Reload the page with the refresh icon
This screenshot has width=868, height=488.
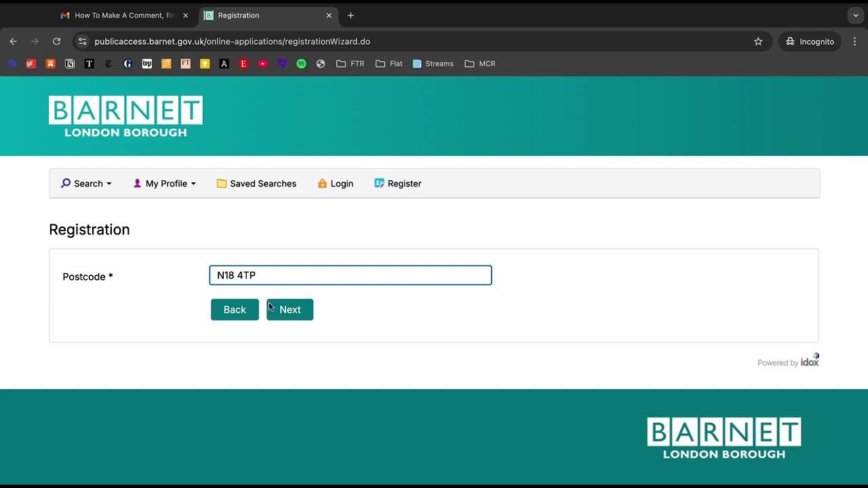tap(56, 41)
